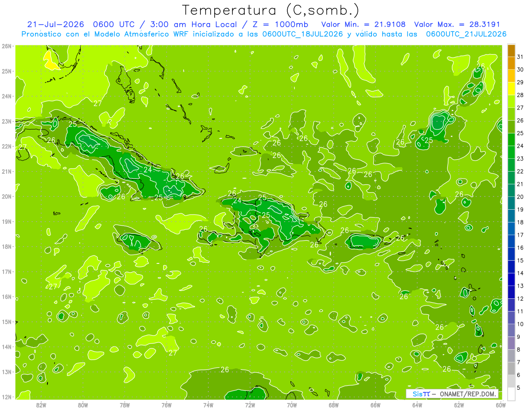Click the '74W' longitude axis label

pyautogui.click(x=208, y=405)
